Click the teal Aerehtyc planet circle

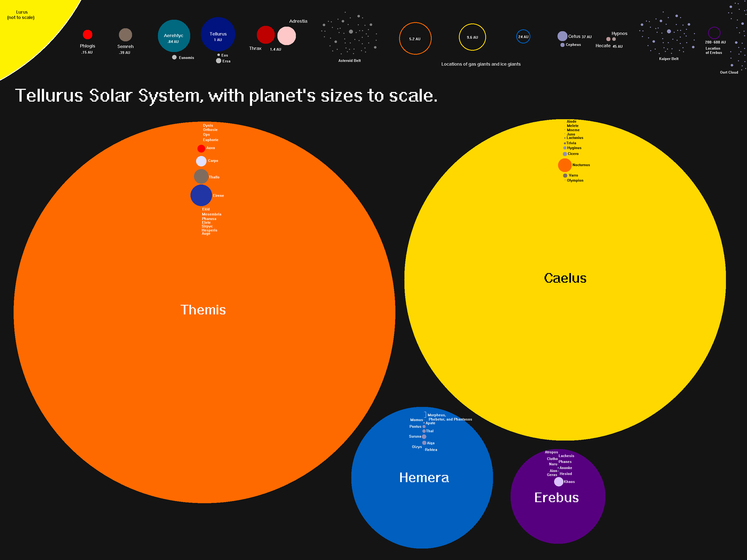tap(174, 36)
